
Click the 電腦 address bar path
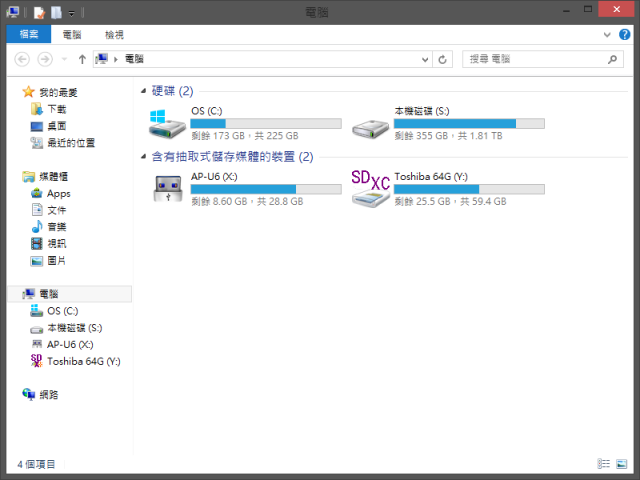[134, 59]
